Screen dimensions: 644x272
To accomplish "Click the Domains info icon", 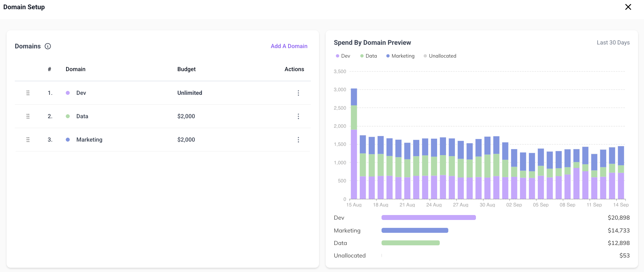I will [48, 46].
